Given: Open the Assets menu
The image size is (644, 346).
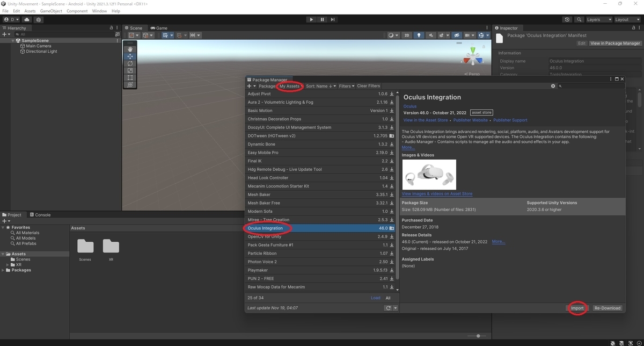Looking at the screenshot, I should (30, 11).
